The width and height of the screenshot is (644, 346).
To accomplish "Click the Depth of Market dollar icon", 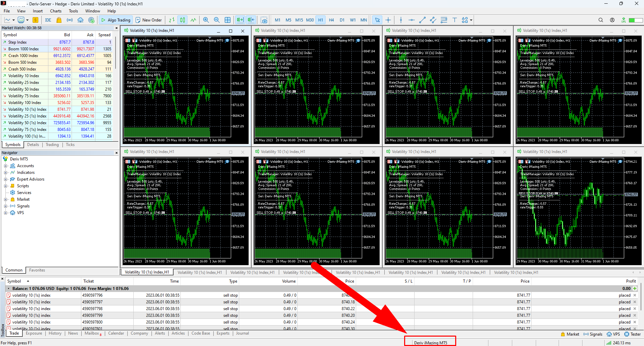I will [x=35, y=20].
